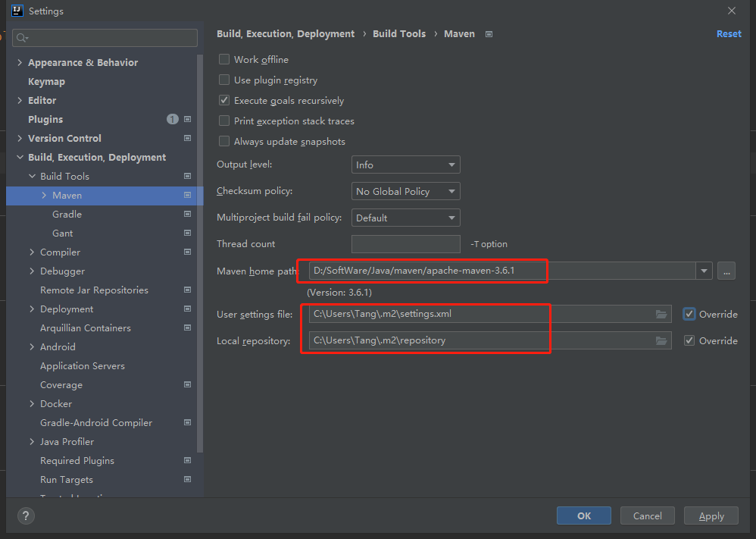Click the project-level icon on Deployment row

coord(188,309)
